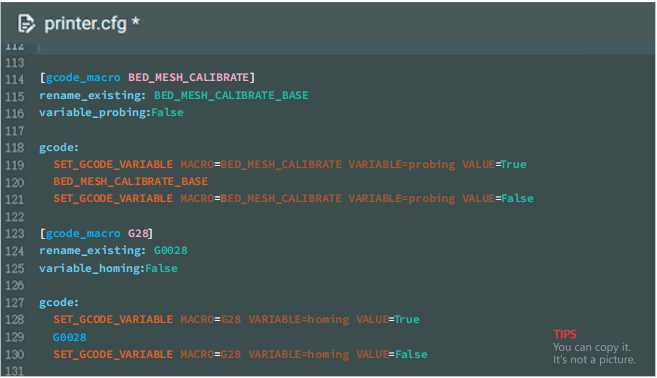Click VALUE=False on line 121
The height and width of the screenshot is (378, 657).
498,198
